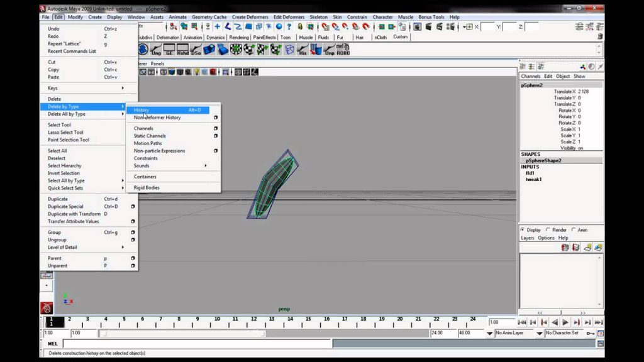644x362 pixels.
Task: Click the yellow light bulb viewport icon
Action: [x=197, y=72]
